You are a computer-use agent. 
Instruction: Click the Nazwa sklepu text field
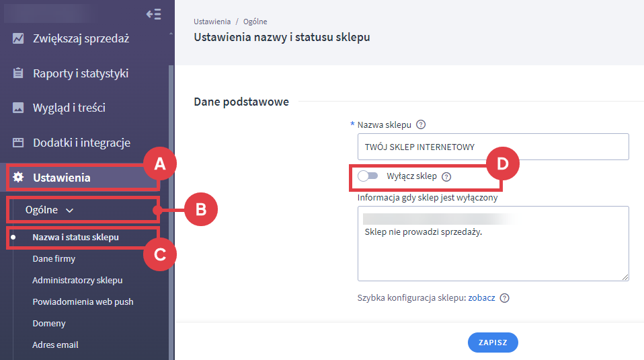[x=493, y=147]
